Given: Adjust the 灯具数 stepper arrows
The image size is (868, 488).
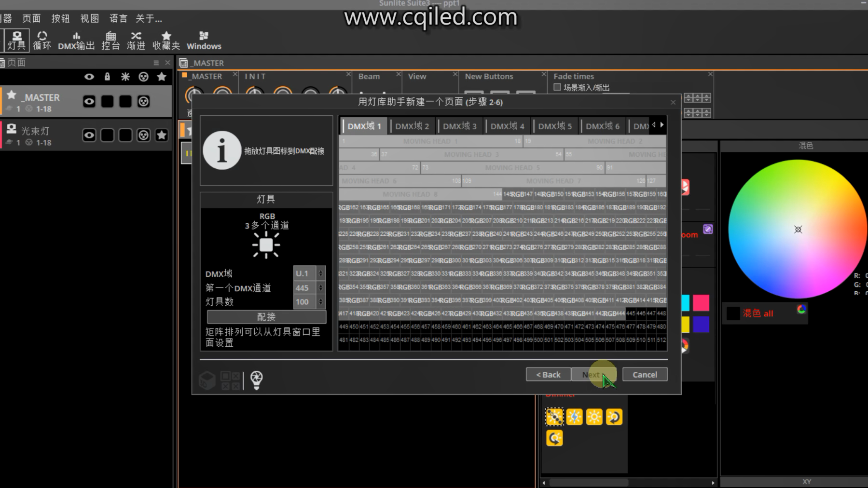Looking at the screenshot, I should 321,302.
